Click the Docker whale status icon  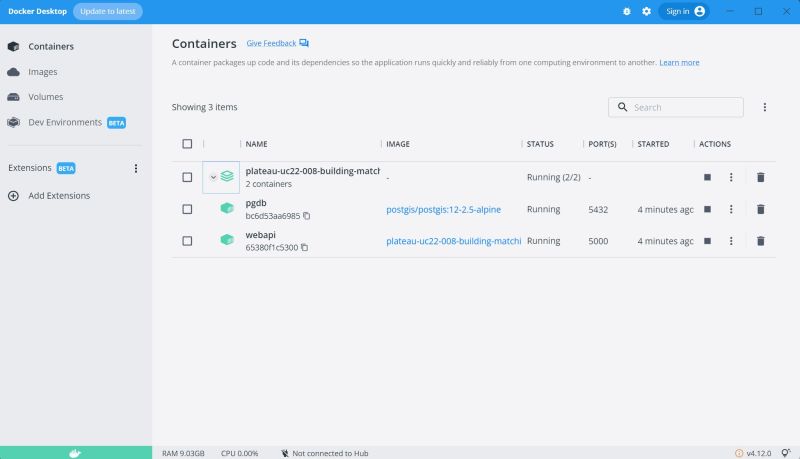click(x=76, y=453)
